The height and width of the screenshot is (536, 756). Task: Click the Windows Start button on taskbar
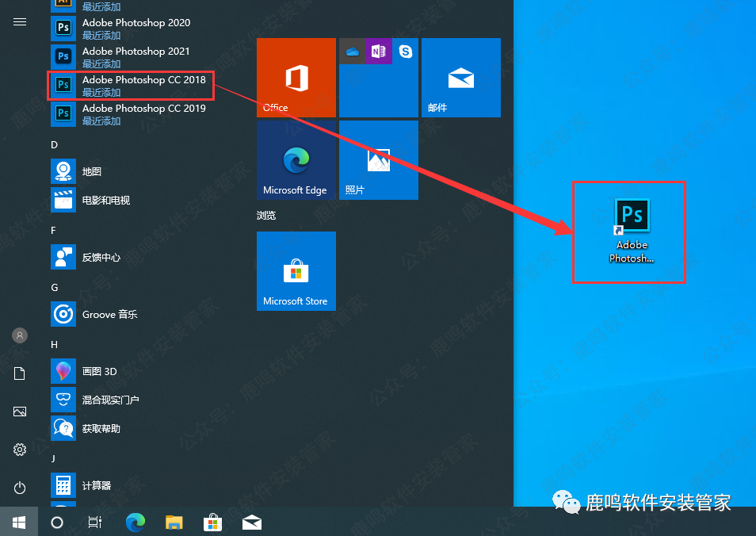(x=19, y=522)
